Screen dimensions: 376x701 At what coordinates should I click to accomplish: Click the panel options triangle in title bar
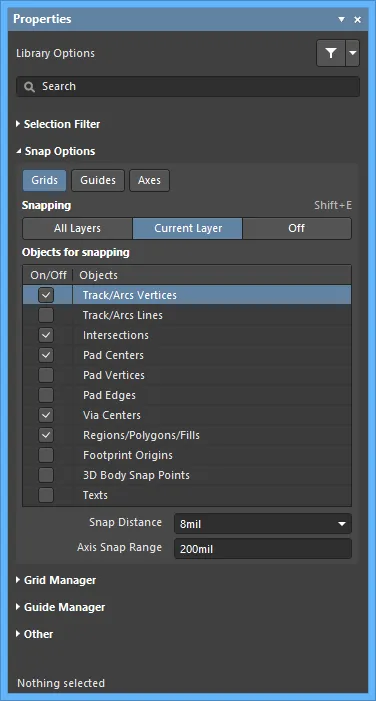coord(342,20)
